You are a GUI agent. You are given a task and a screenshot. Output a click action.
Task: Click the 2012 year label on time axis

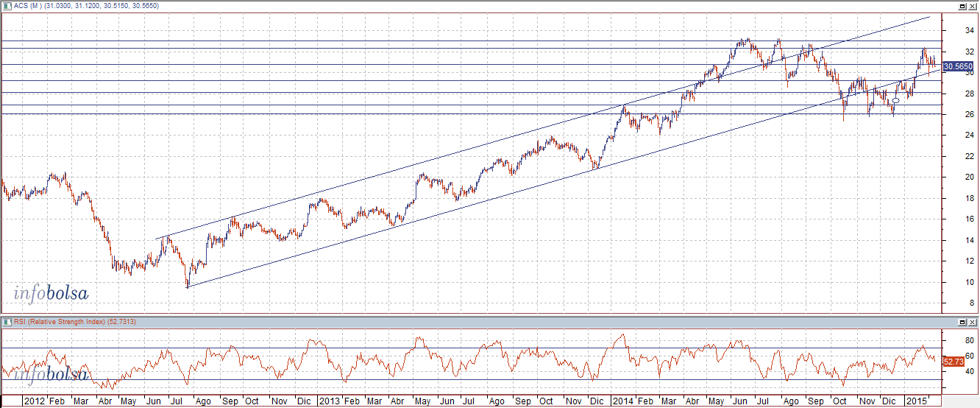point(34,401)
